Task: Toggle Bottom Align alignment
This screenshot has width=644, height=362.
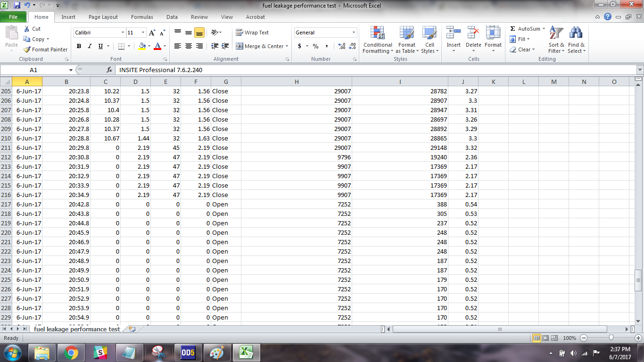Action: [x=199, y=32]
